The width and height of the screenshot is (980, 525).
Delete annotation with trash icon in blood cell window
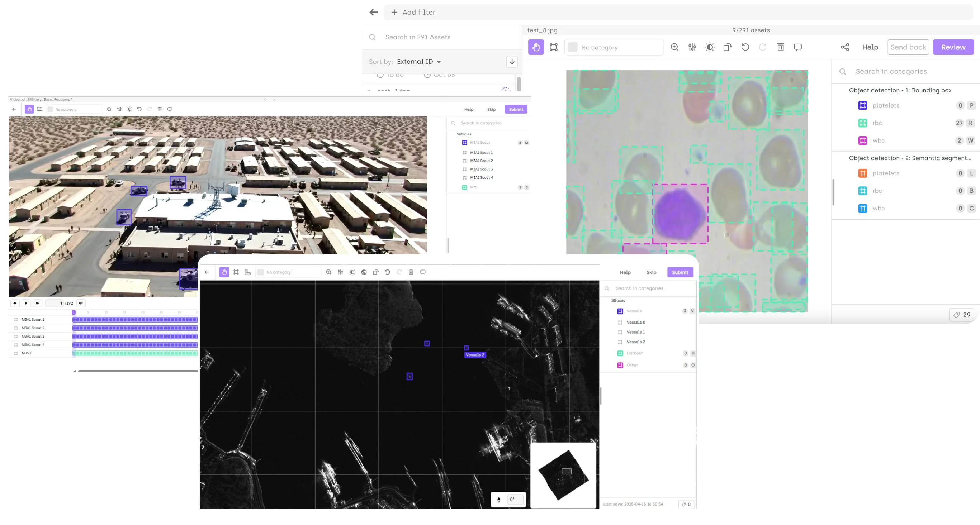click(780, 47)
